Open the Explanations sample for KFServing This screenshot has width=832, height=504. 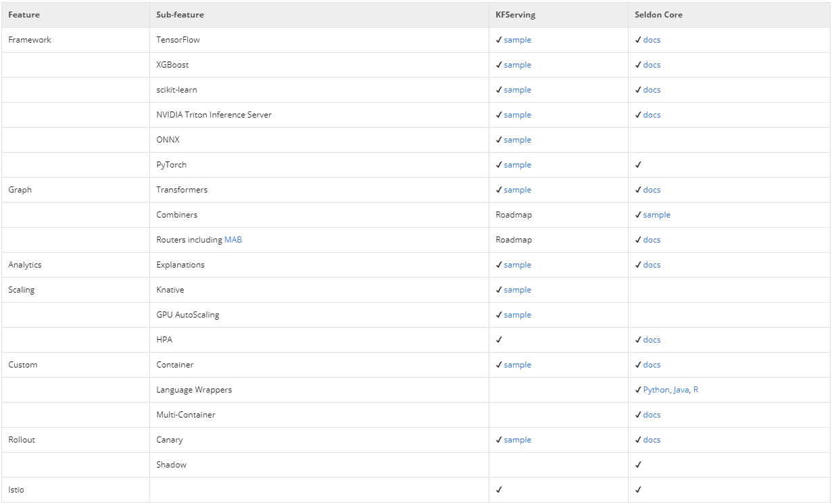tap(517, 265)
